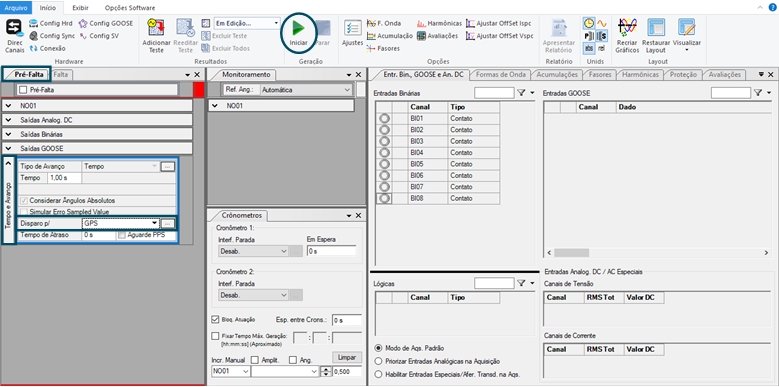
Task: Click the Entradas GOOSE filter icon
Action: [x=758, y=93]
